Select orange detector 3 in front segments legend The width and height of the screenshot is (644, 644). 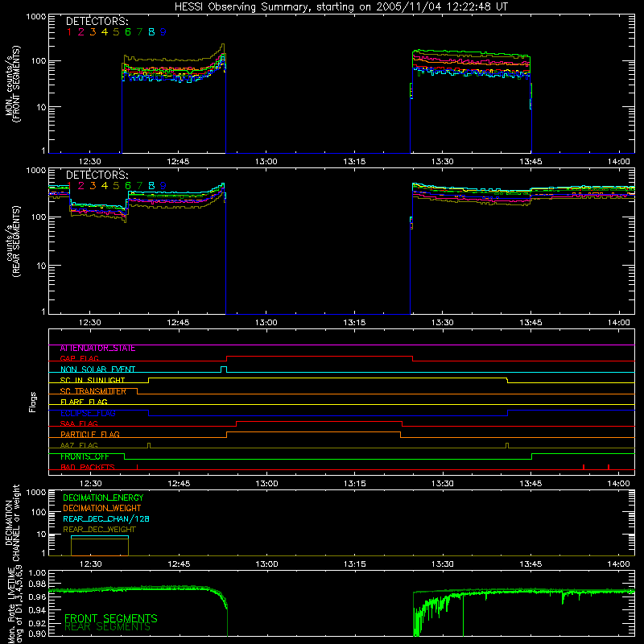93,32
